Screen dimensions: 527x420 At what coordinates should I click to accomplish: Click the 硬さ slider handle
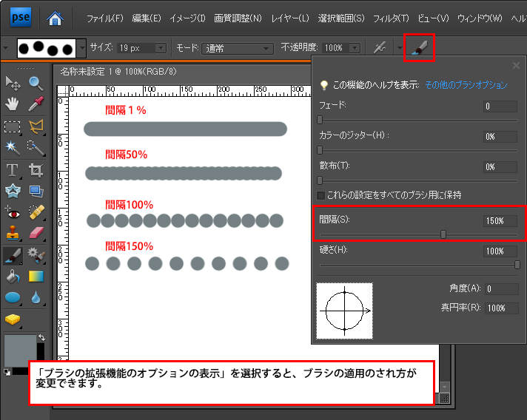pos(517,265)
